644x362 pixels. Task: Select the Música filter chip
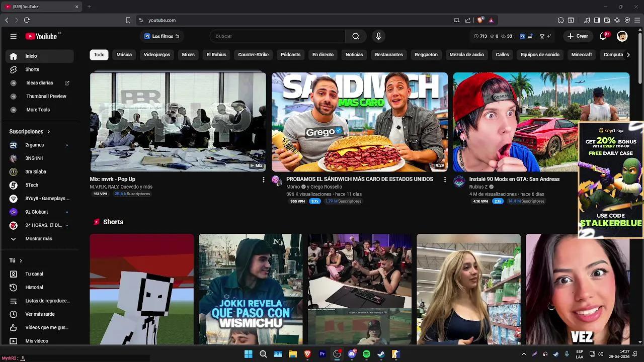click(124, 55)
